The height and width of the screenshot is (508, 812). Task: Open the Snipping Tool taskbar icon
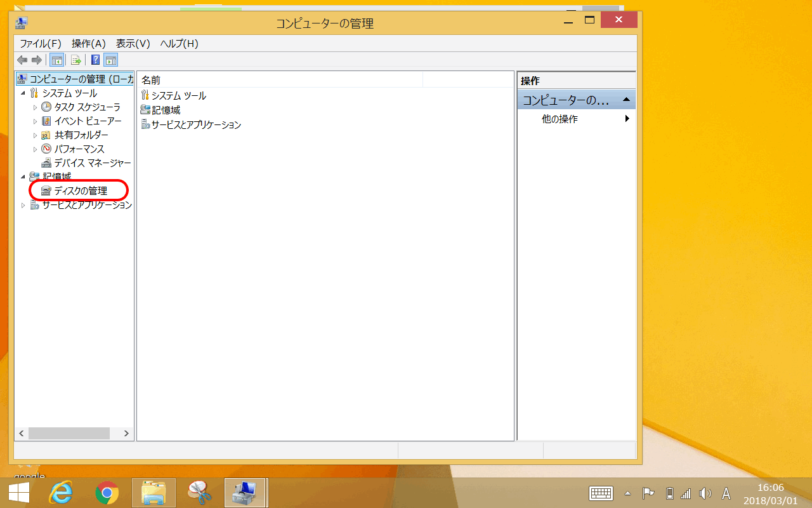199,493
